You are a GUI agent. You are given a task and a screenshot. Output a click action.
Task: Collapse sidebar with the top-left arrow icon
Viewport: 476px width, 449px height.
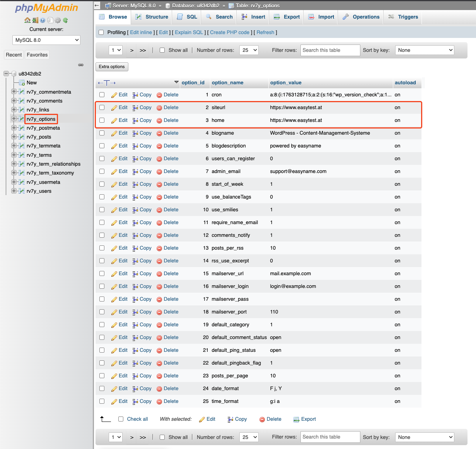click(x=97, y=5)
